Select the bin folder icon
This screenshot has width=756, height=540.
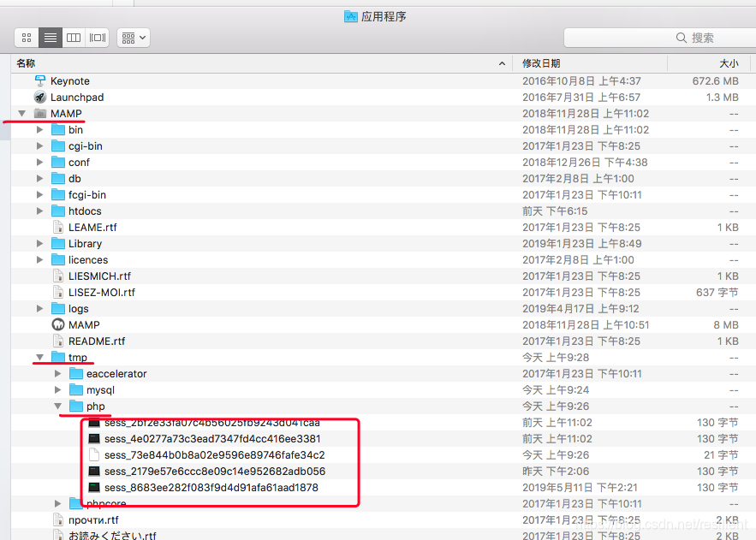tap(58, 129)
